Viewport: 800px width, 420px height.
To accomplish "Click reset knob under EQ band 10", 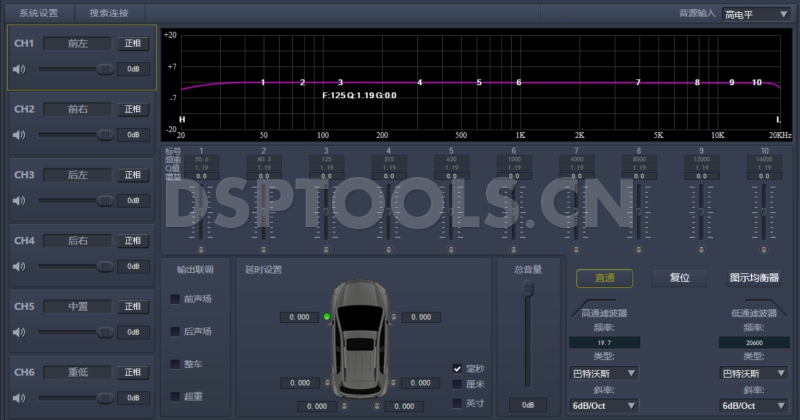I will click(764, 250).
